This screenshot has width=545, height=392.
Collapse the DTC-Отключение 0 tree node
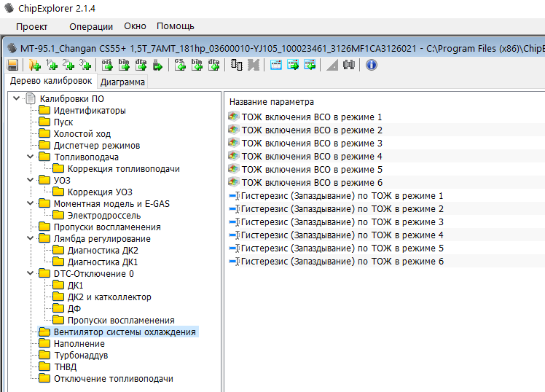pos(29,274)
